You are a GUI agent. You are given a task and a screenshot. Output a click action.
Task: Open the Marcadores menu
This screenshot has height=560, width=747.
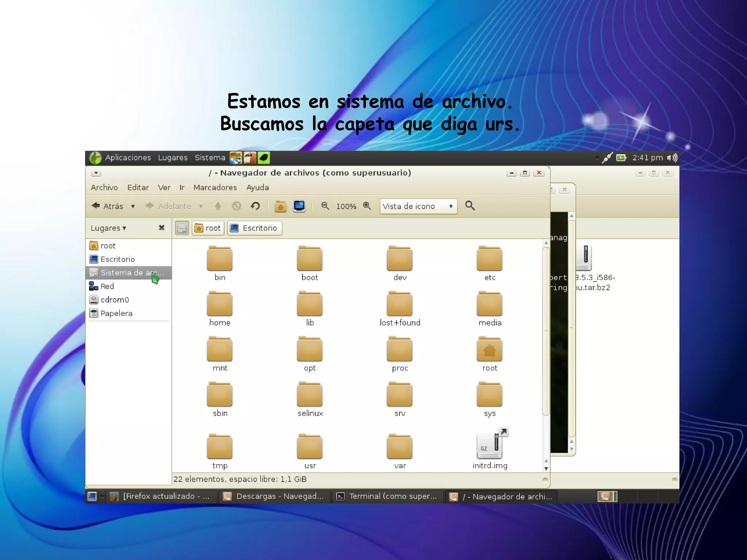coord(215,187)
